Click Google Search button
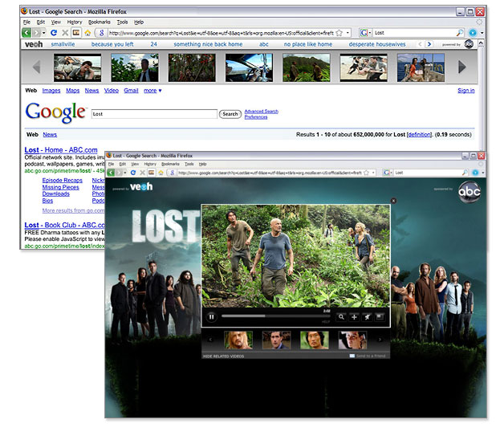 [230, 114]
